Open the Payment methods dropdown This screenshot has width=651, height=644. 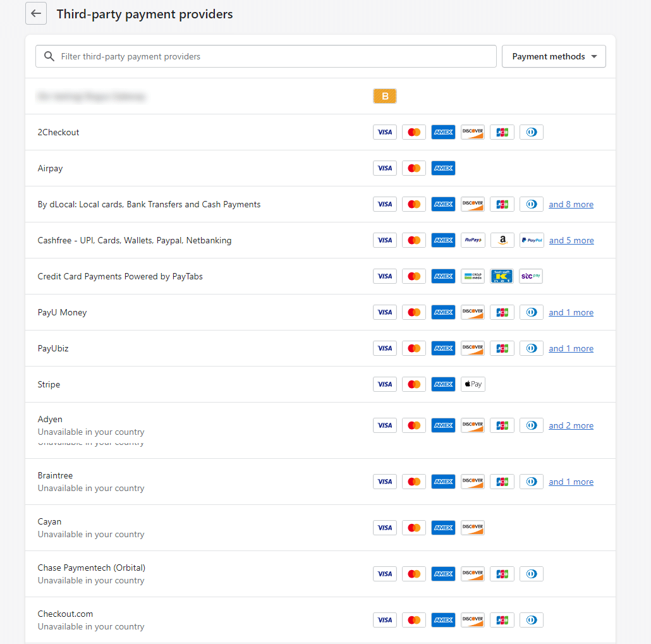click(x=554, y=56)
